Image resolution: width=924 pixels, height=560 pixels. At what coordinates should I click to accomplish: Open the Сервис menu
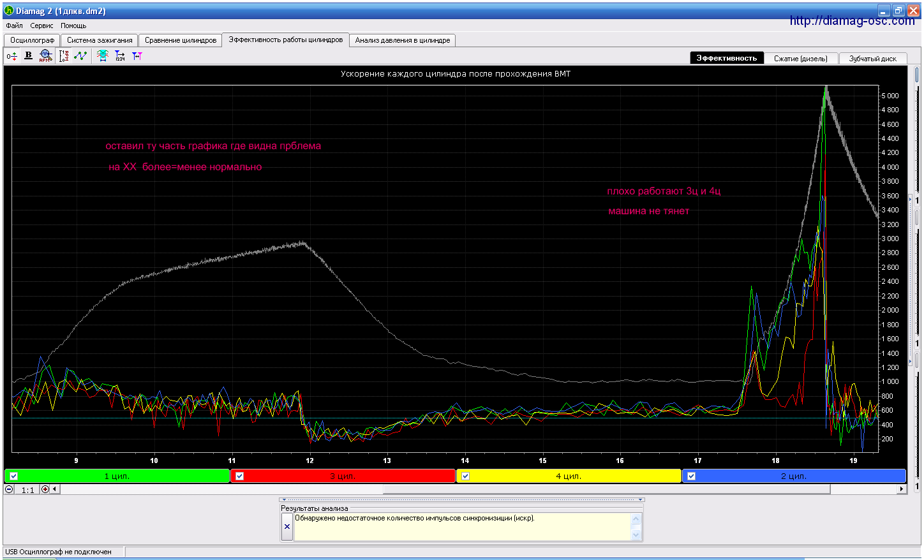[x=42, y=26]
